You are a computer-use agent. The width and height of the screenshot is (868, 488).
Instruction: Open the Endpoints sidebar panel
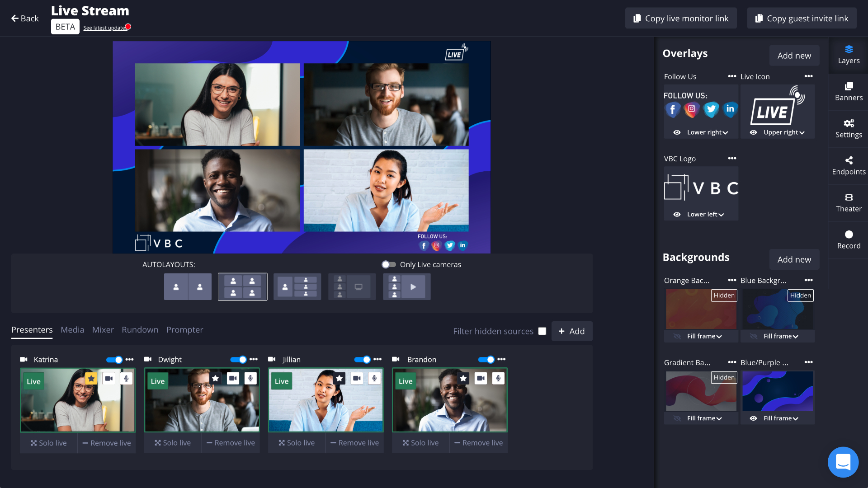coord(849,166)
